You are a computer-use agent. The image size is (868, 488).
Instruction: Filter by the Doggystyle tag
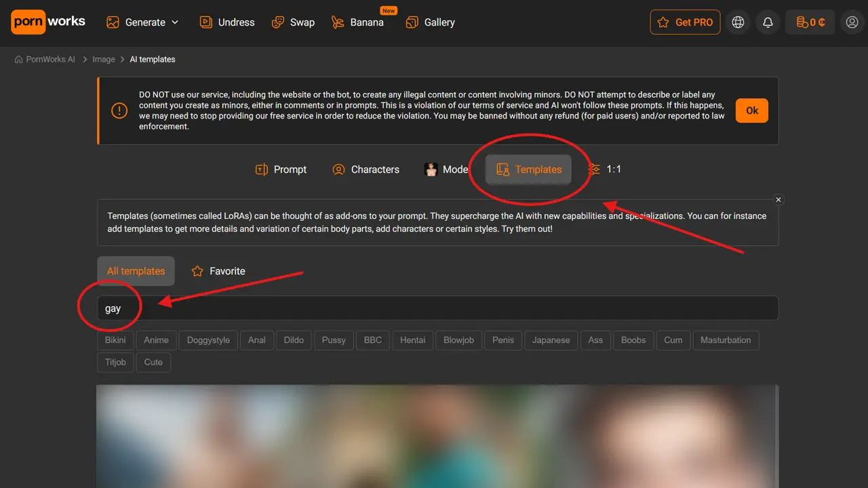click(x=208, y=340)
